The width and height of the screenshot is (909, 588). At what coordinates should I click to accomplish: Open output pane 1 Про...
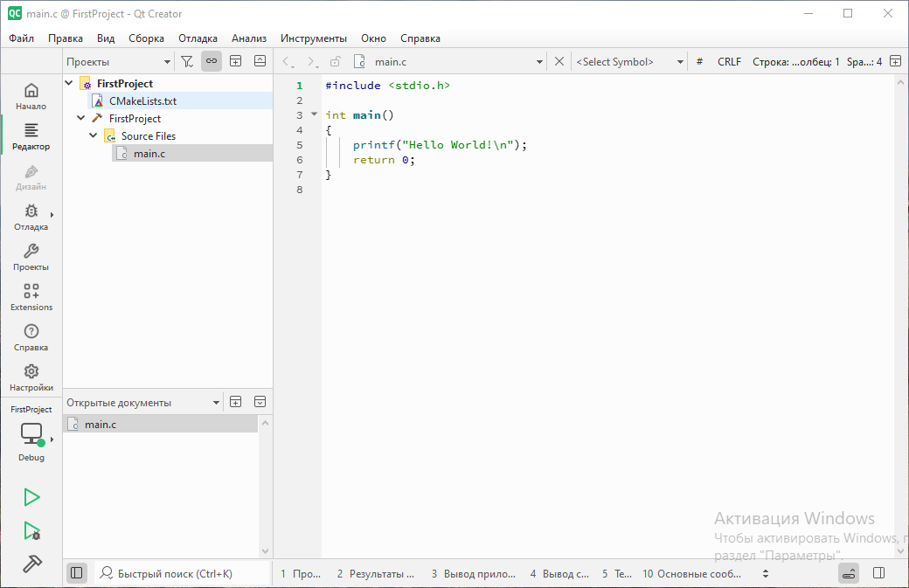(x=301, y=573)
